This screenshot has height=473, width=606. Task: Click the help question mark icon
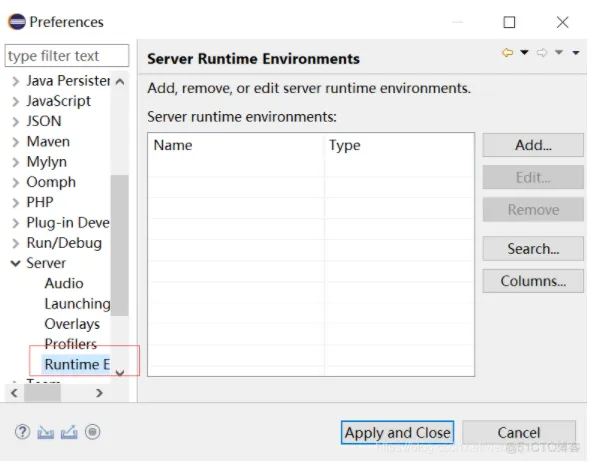22,432
